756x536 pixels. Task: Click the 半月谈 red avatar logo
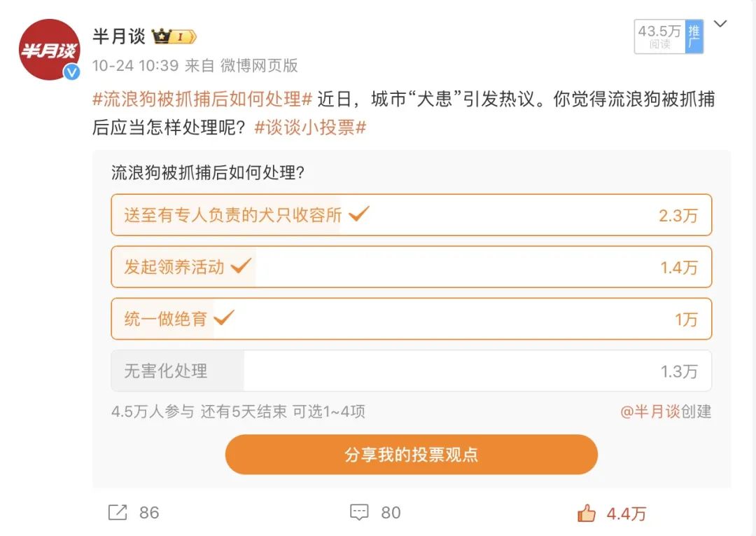click(x=49, y=49)
